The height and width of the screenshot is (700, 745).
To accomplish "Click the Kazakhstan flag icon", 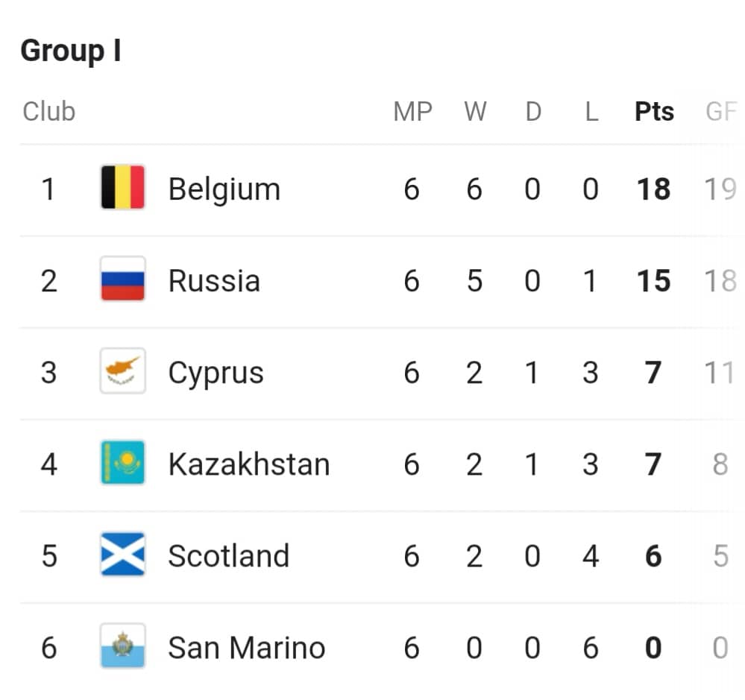I will pos(122,462).
